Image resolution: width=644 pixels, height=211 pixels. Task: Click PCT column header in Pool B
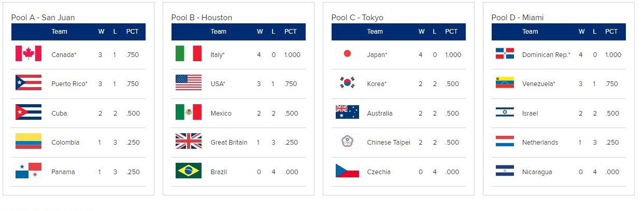[x=291, y=32]
